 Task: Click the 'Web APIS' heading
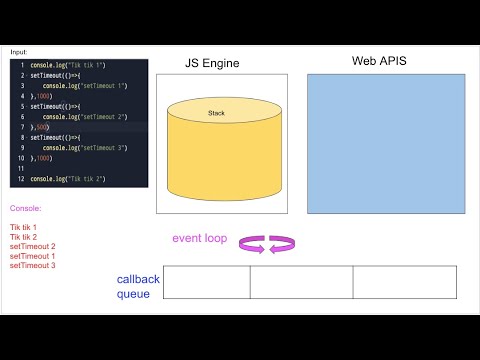(379, 61)
